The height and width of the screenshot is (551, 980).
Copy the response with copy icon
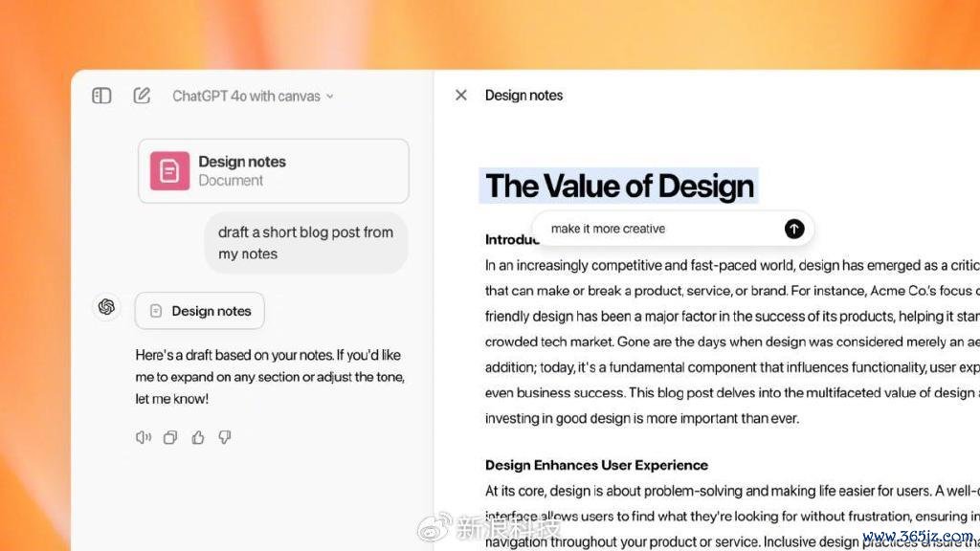pos(170,437)
